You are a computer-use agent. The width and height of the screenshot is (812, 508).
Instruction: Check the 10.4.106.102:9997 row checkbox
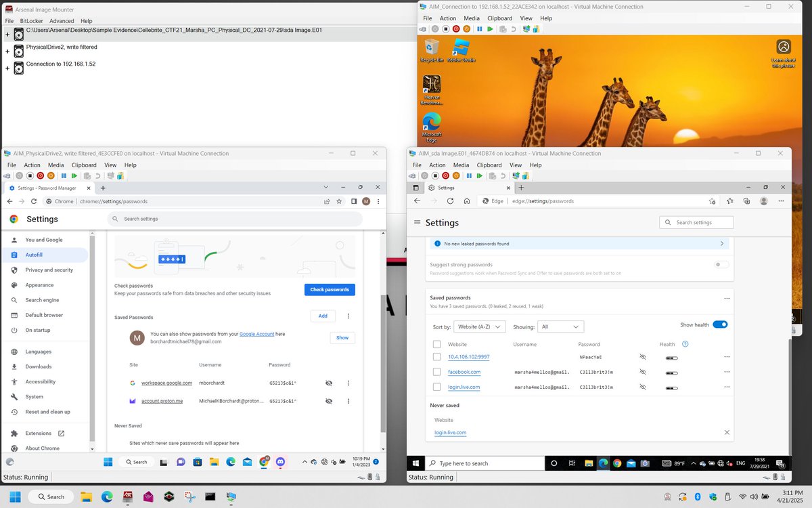pos(436,357)
